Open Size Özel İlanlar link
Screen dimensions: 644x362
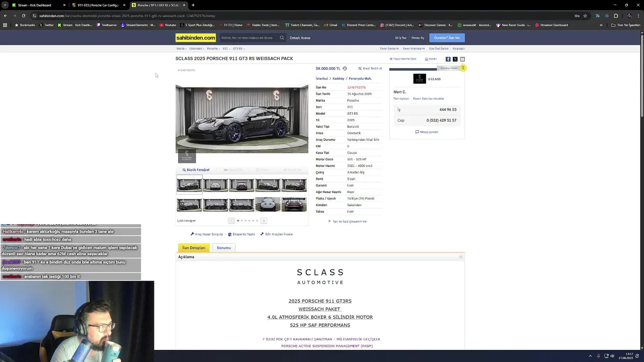[x=438, y=49]
